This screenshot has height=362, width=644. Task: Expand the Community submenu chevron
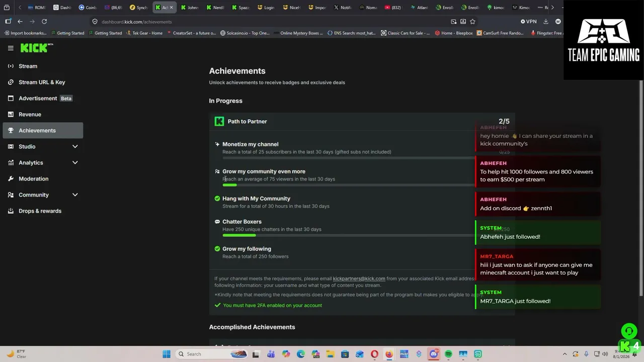[75, 195]
